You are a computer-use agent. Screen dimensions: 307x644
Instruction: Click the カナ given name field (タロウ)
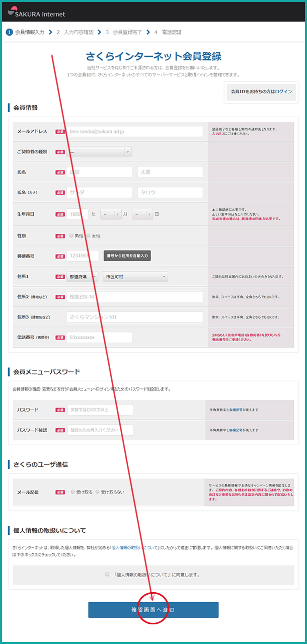click(170, 192)
